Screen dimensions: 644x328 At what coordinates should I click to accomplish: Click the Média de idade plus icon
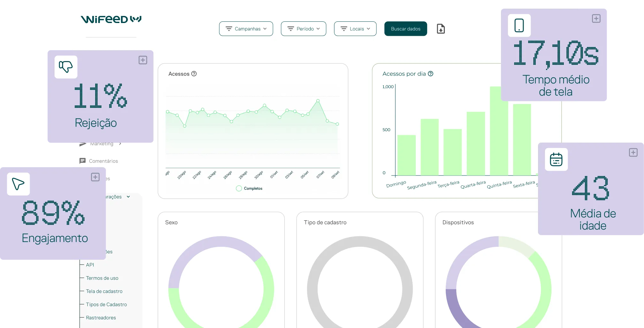633,152
